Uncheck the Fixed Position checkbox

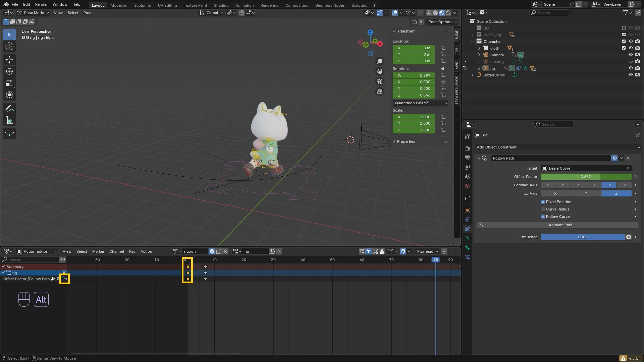[543, 202]
